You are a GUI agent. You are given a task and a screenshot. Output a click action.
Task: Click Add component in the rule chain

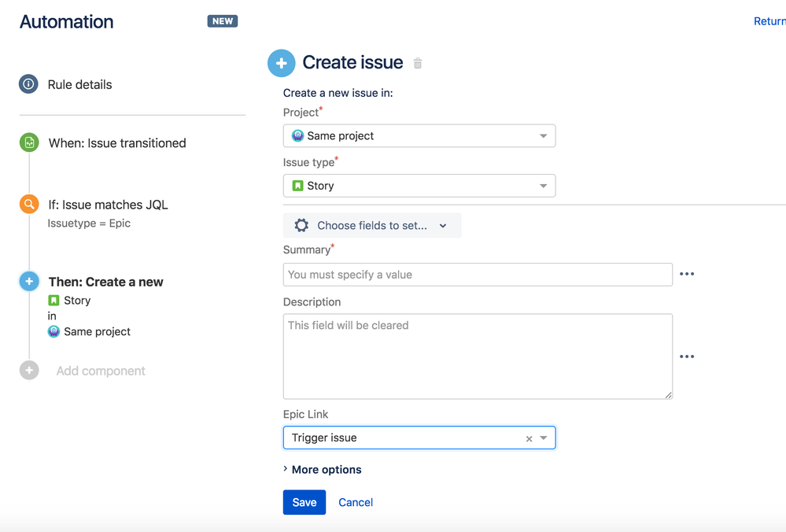click(x=101, y=371)
